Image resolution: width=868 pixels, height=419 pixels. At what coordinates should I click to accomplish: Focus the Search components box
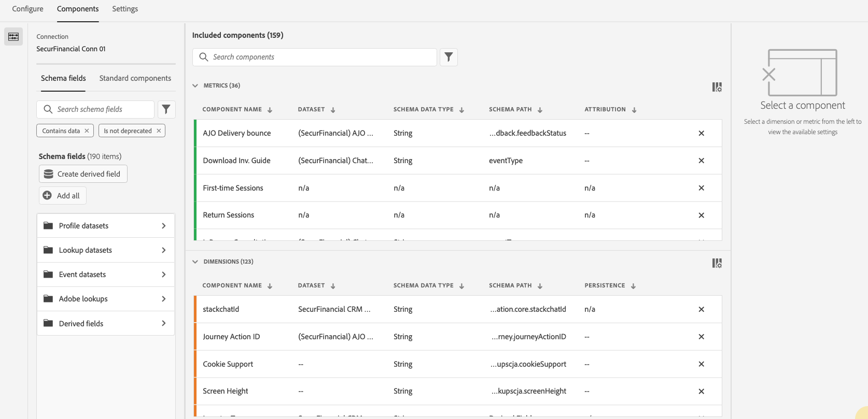315,57
